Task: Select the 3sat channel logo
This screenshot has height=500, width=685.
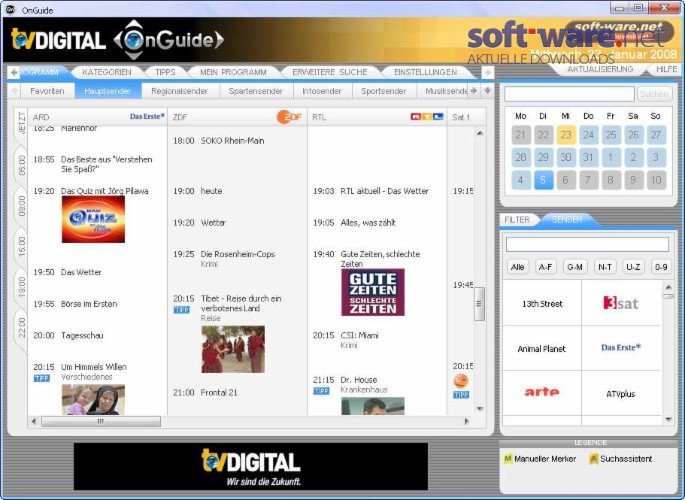Action: click(621, 303)
